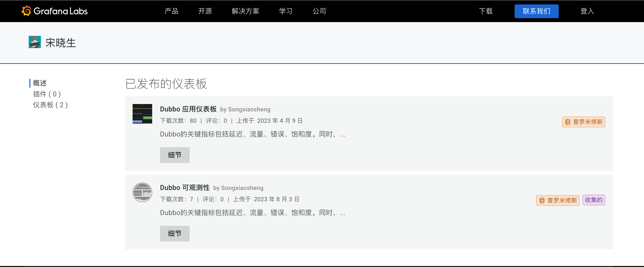The height and width of the screenshot is (267, 644).
Task: Click database icon in first 普罗米修斯 tag
Action: click(x=568, y=122)
